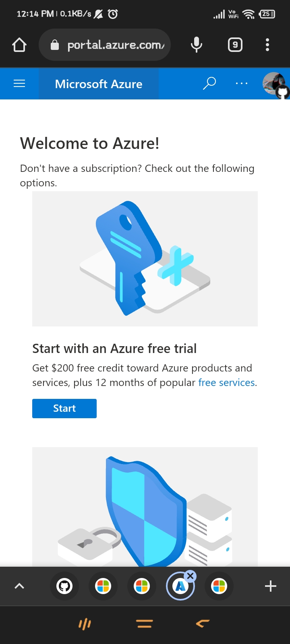Tap the microphone icon for voice search
Screen dimensions: 290x644
[196, 45]
